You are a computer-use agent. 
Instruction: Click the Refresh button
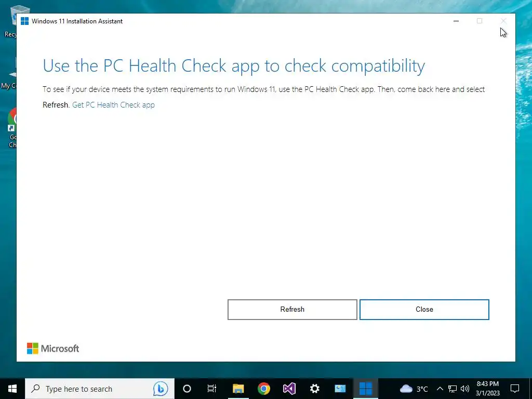292,310
